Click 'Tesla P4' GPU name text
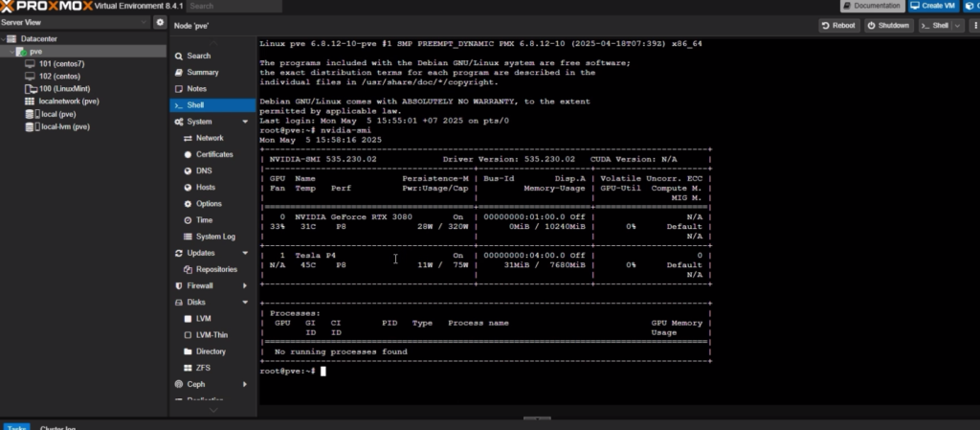 click(x=316, y=256)
